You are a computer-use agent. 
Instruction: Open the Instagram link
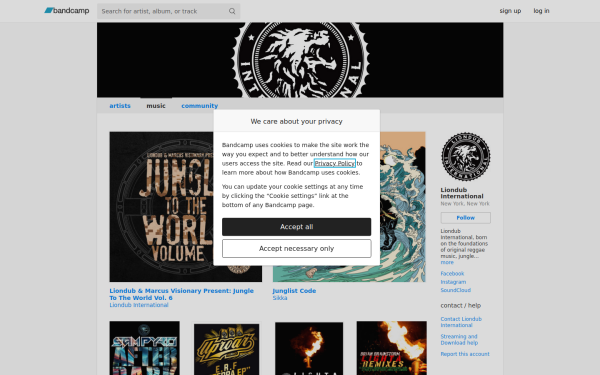(453, 282)
